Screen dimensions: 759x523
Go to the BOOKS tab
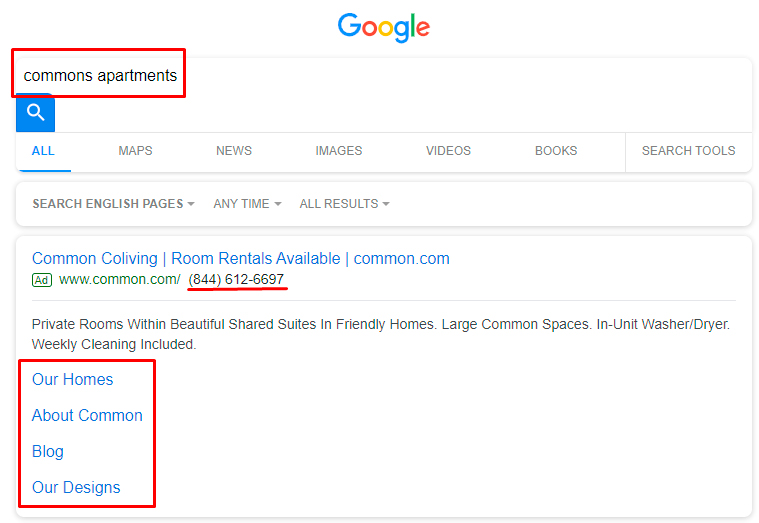coord(556,151)
